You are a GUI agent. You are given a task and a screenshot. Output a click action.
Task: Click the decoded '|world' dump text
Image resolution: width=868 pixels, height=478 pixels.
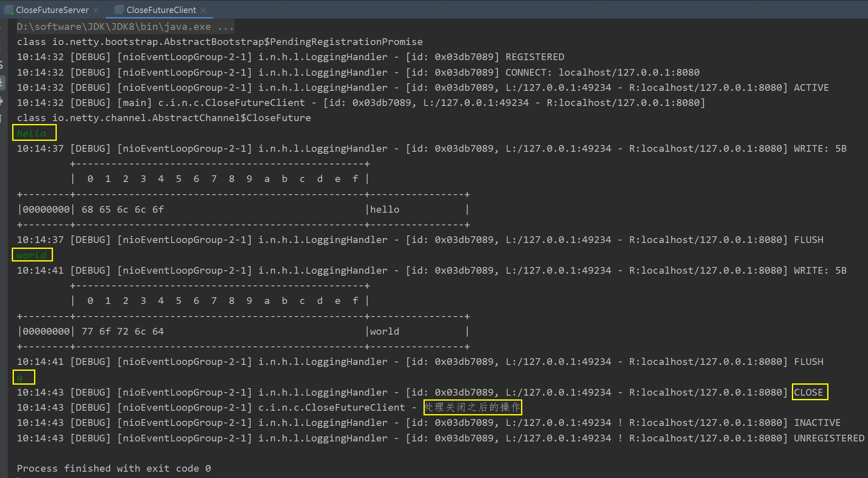tap(383, 331)
